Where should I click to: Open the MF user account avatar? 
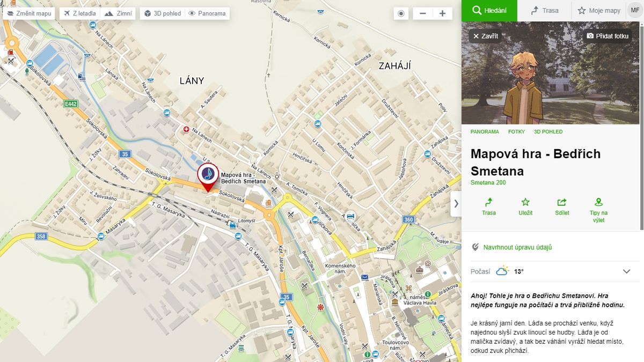point(634,10)
